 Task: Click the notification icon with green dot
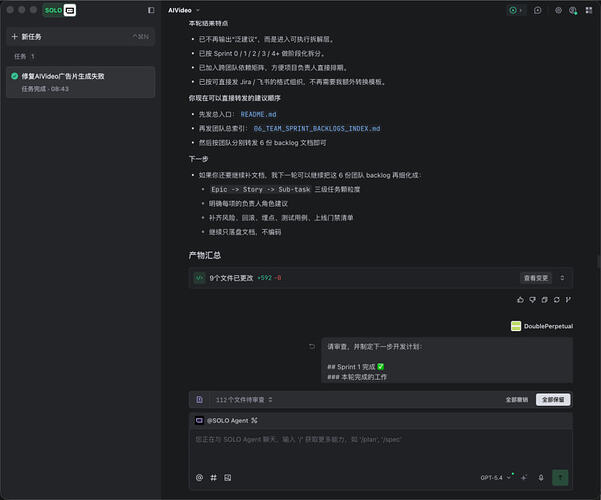pyautogui.click(x=573, y=10)
